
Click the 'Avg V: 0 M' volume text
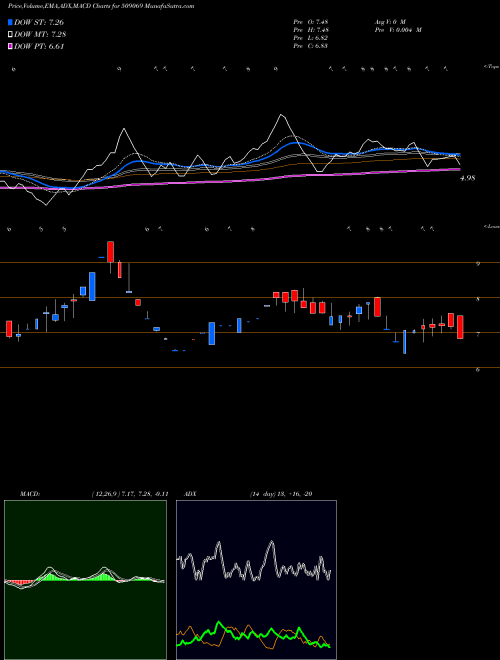click(x=389, y=22)
